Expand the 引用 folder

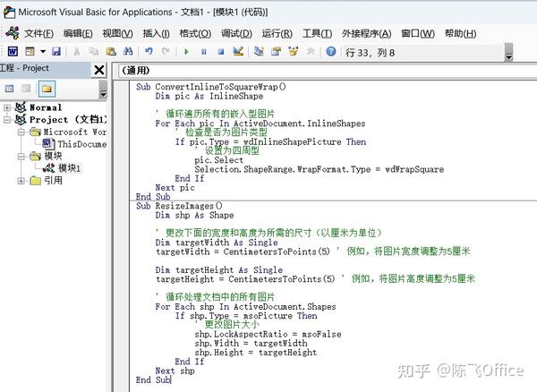click(x=21, y=181)
